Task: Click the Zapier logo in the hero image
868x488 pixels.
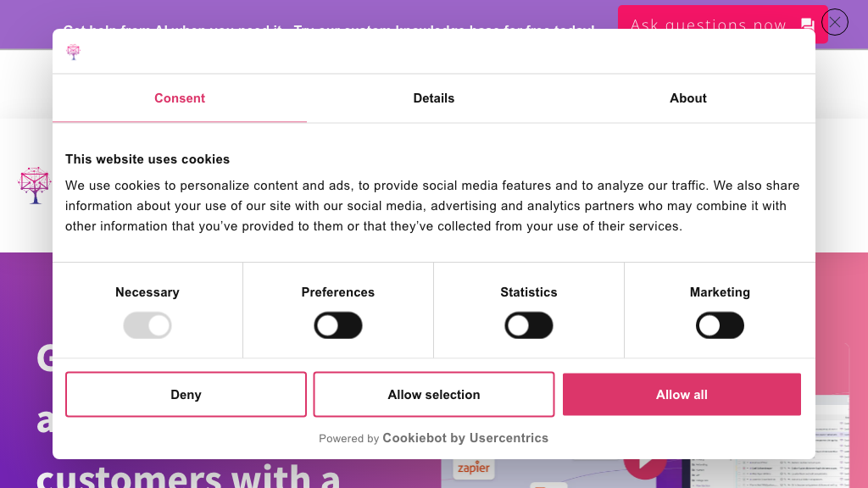Action: point(472,467)
